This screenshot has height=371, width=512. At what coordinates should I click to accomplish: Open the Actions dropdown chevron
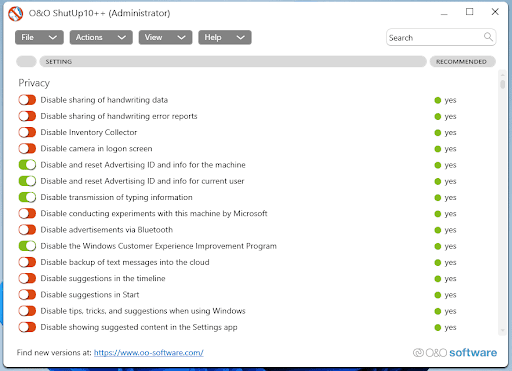coord(122,37)
